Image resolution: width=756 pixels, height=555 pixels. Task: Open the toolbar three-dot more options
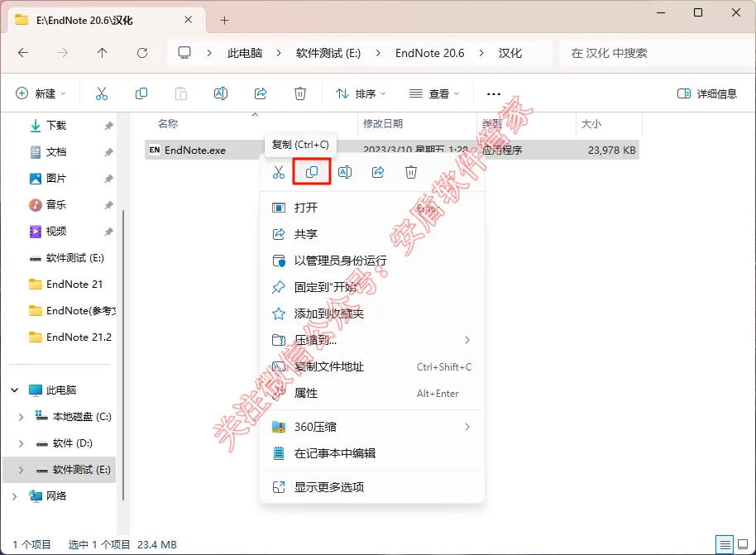(x=494, y=94)
